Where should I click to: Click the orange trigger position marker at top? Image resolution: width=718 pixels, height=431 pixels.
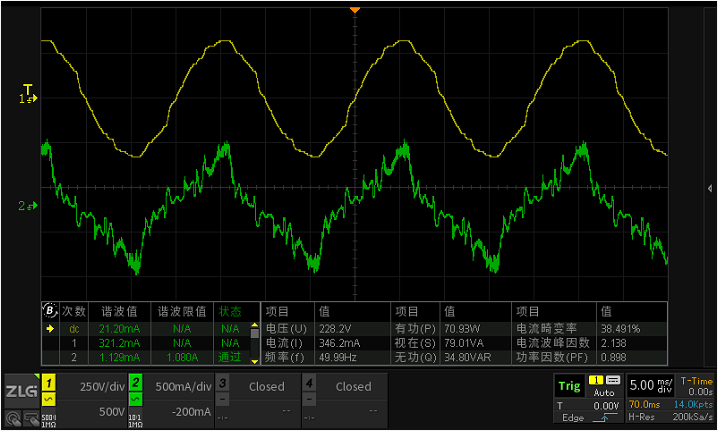[x=355, y=10]
